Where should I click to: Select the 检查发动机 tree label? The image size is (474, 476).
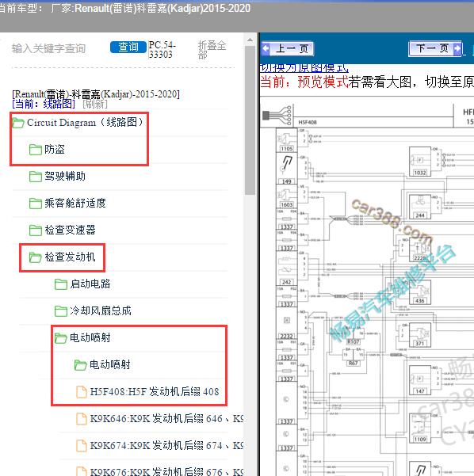click(71, 257)
